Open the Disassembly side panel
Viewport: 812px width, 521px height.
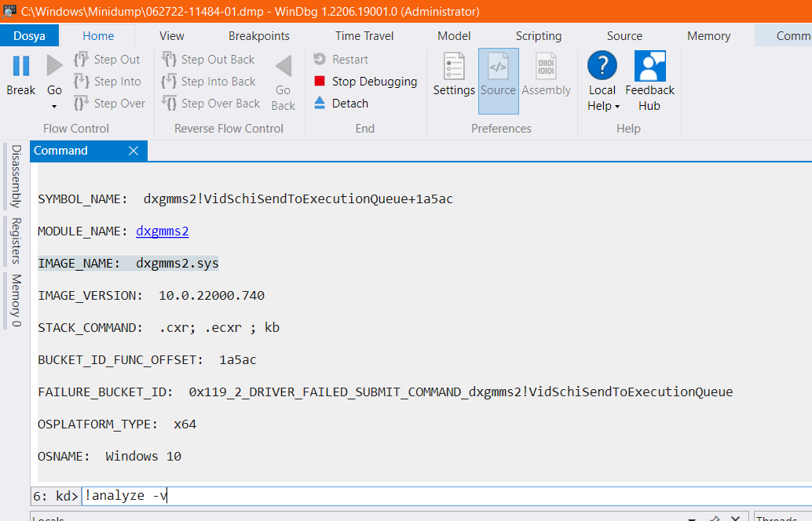(16, 176)
